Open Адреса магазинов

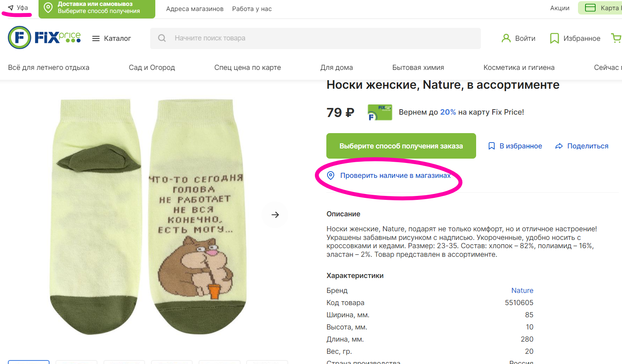(x=194, y=8)
